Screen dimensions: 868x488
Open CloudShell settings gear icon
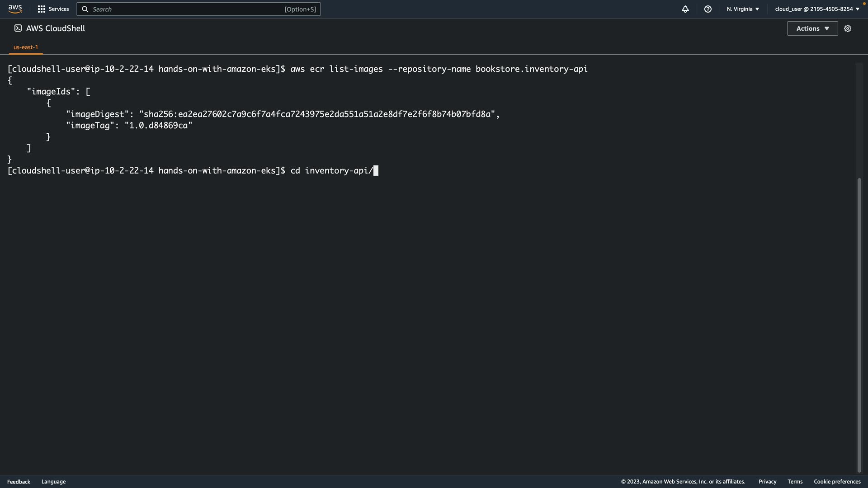click(848, 28)
